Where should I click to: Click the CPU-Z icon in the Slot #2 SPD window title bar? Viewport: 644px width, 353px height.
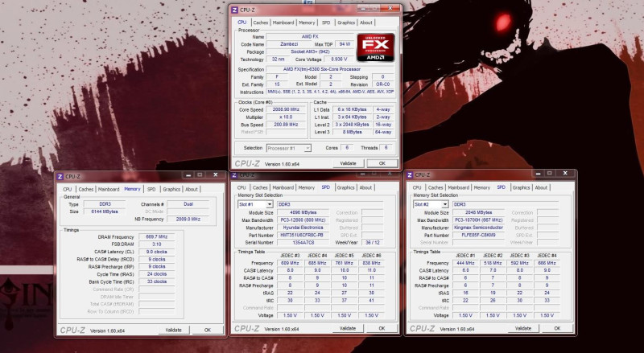coord(410,174)
